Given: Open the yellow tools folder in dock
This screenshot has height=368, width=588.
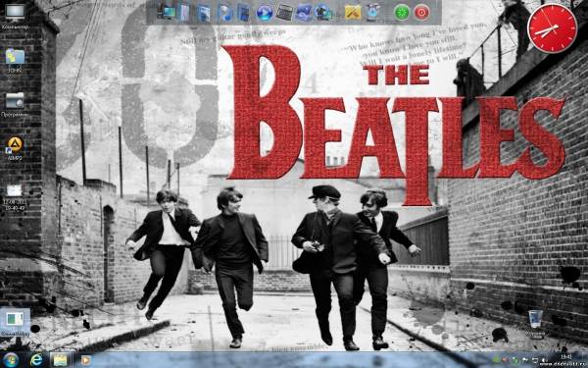Looking at the screenshot, I should pos(353,13).
